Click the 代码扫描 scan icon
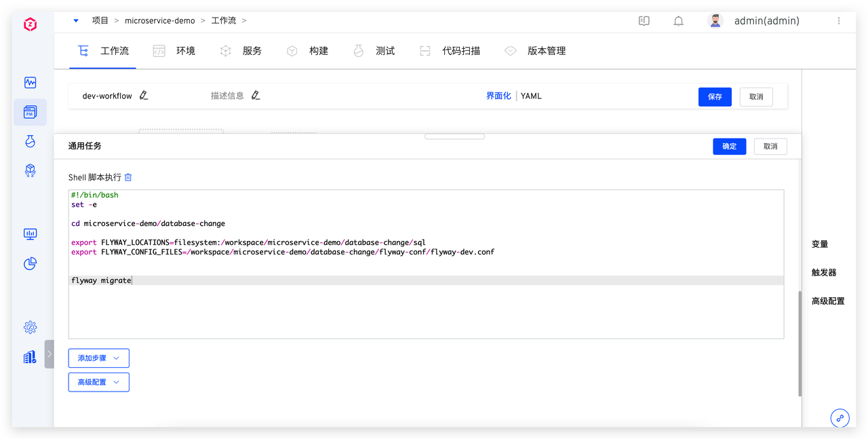Screen dimensions: 868x439 coord(425,51)
